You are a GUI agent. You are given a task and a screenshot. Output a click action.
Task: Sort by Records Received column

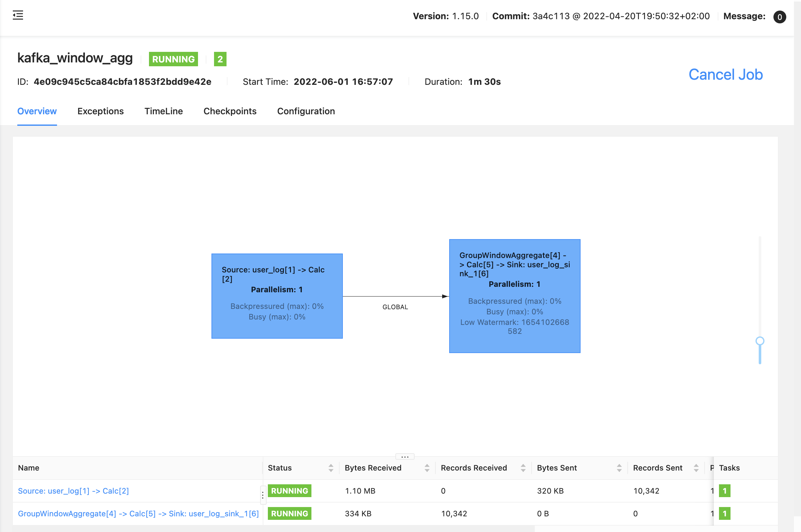523,468
